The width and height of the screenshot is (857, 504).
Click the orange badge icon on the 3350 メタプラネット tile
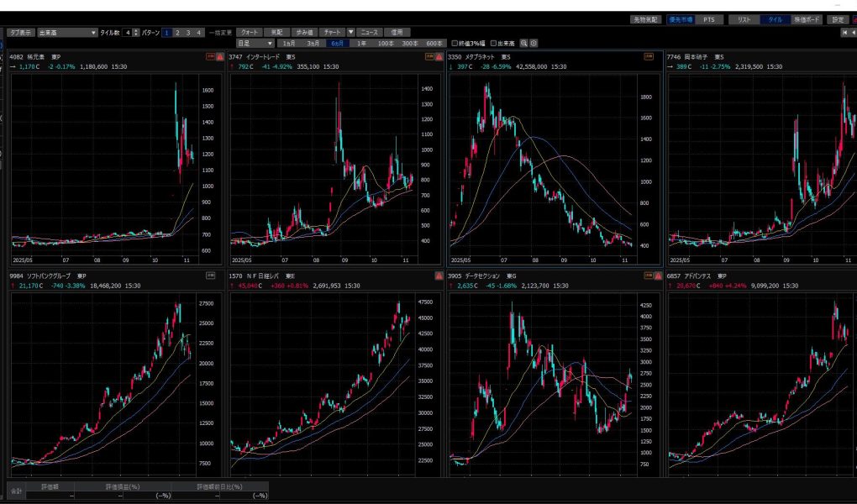(649, 57)
